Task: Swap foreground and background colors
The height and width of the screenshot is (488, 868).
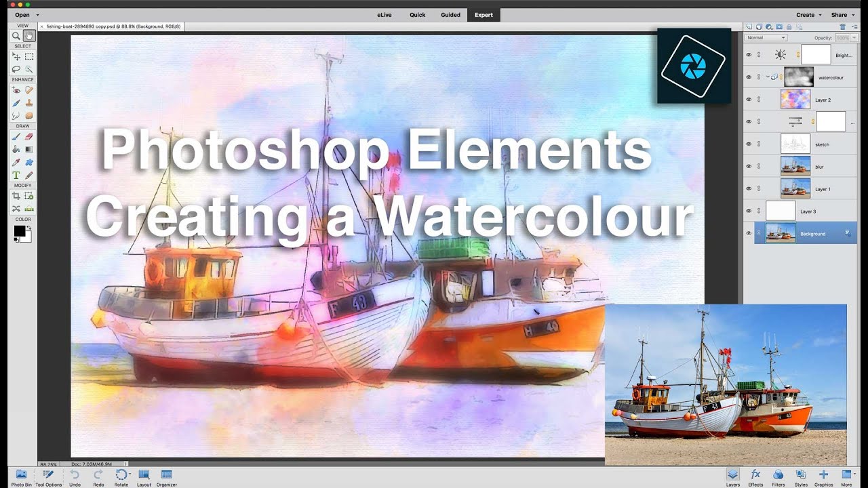Action: [x=29, y=228]
